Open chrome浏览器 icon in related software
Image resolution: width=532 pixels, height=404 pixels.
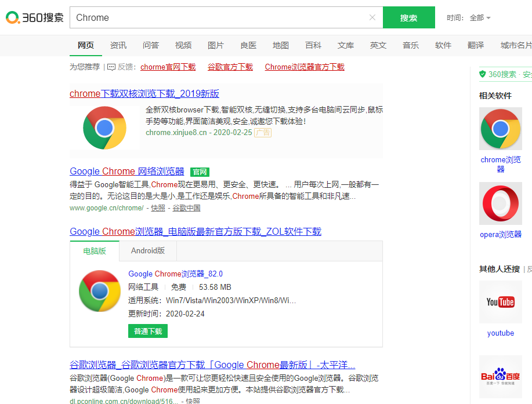(501, 129)
